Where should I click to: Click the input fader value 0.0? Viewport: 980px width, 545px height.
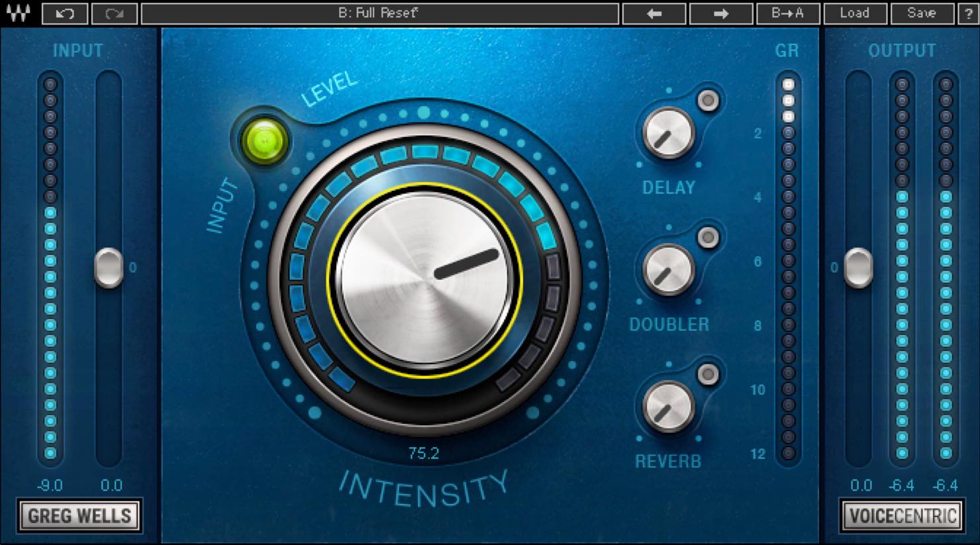click(111, 485)
